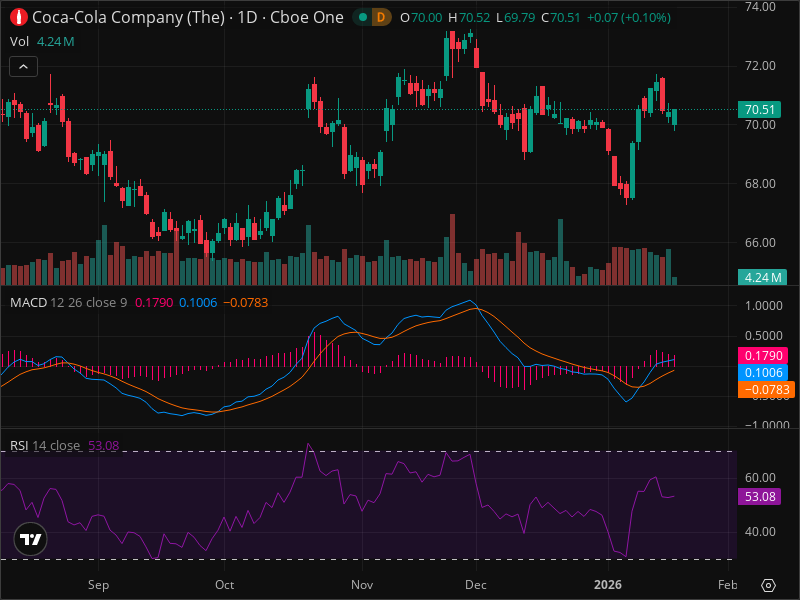Click the orange D delayed-data badge

381,18
